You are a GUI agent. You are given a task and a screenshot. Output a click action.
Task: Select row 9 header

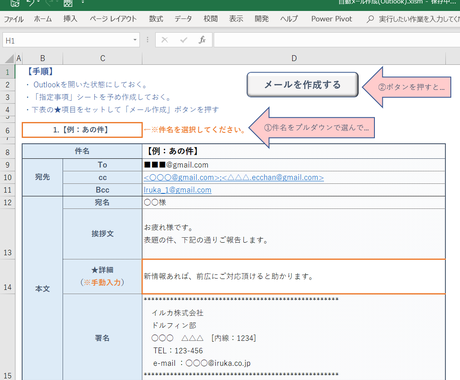pos(7,165)
